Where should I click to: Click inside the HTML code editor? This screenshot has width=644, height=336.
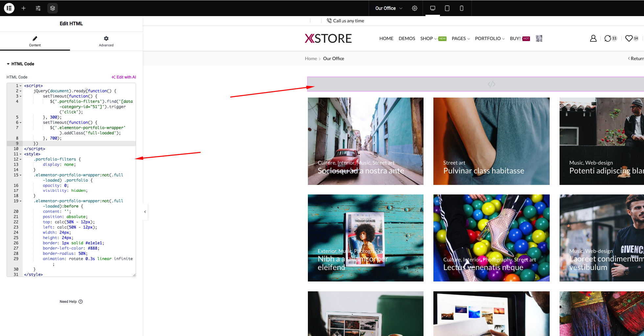(71, 180)
